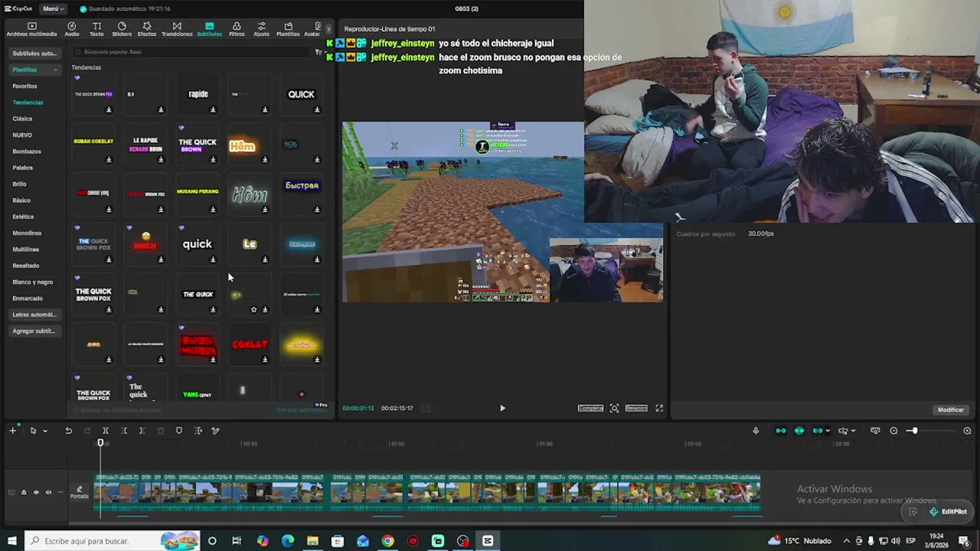Screen dimensions: 980x551
Task: Open Letras automát... section
Action: point(34,315)
